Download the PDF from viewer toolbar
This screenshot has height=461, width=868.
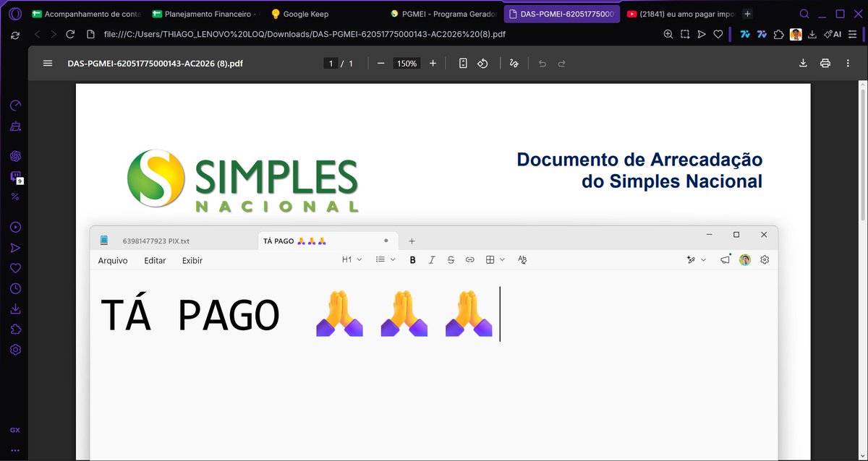(803, 64)
